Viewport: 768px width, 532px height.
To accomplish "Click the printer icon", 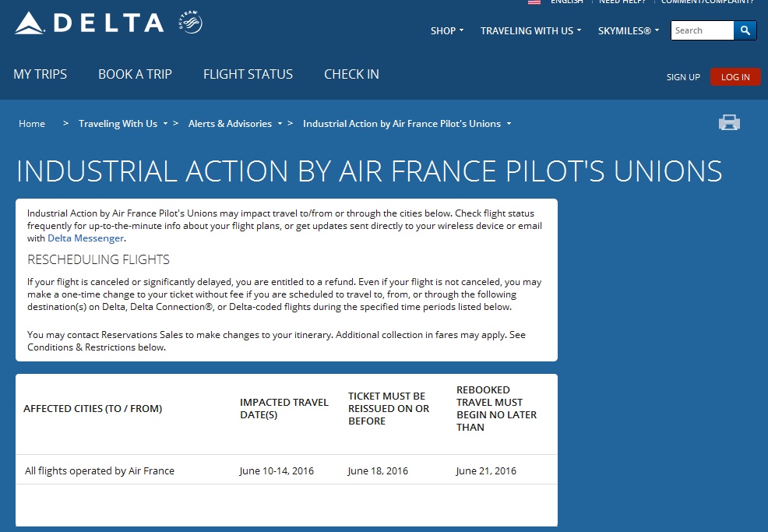I will point(729,122).
